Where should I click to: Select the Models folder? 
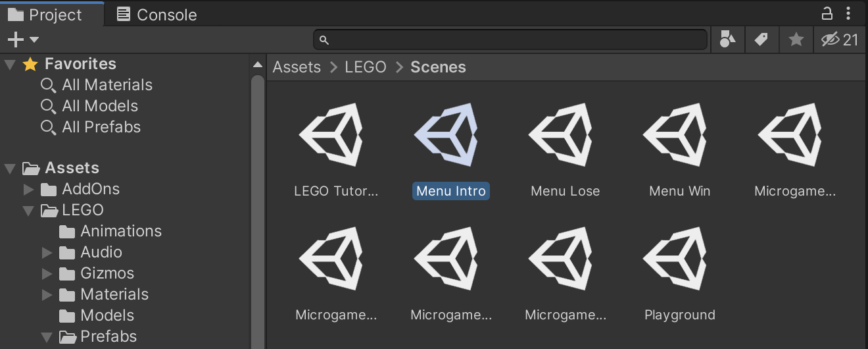tap(96, 315)
